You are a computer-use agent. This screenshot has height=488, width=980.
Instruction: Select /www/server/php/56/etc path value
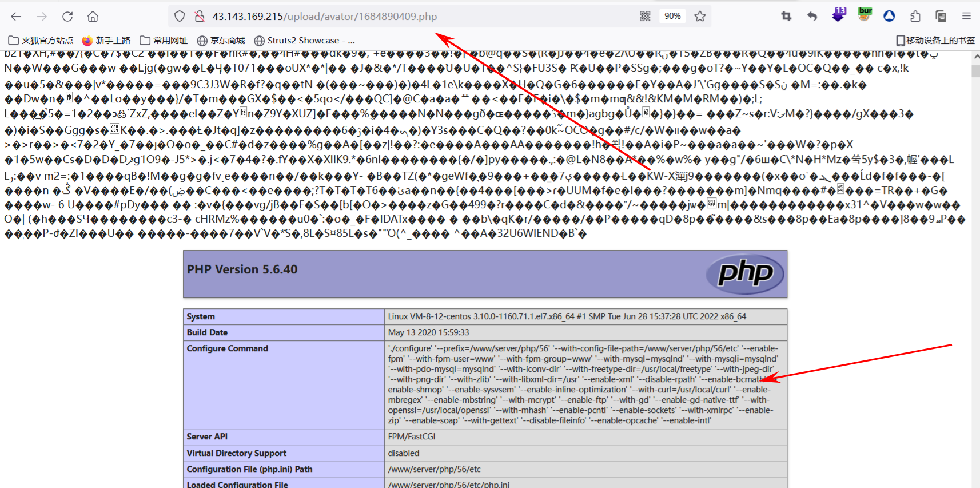(x=435, y=469)
